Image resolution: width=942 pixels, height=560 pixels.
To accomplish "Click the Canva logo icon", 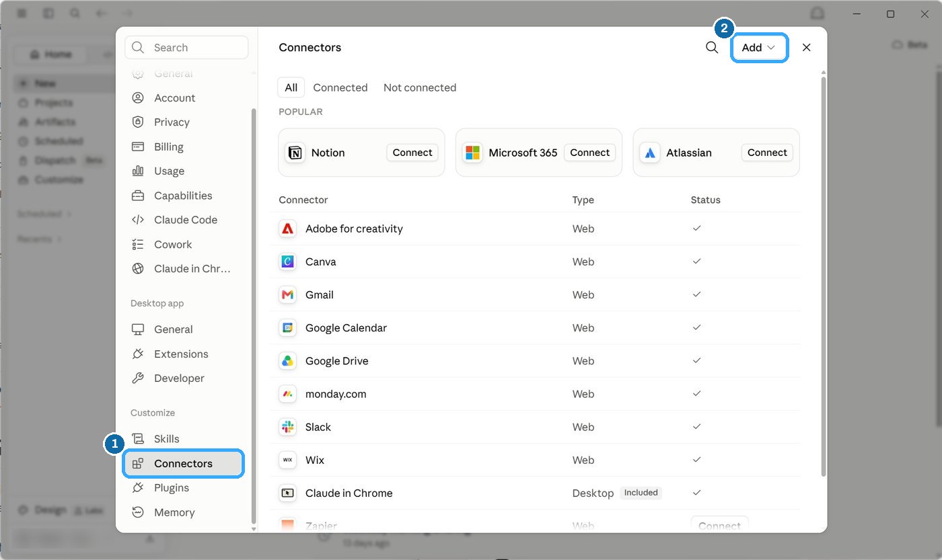I will pos(287,262).
